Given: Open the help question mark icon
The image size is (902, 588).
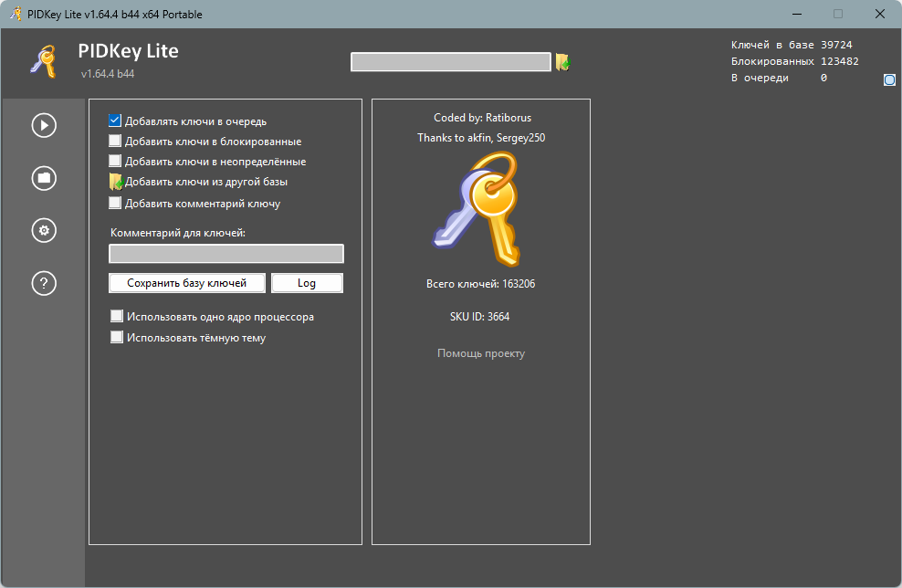Looking at the screenshot, I should (44, 283).
